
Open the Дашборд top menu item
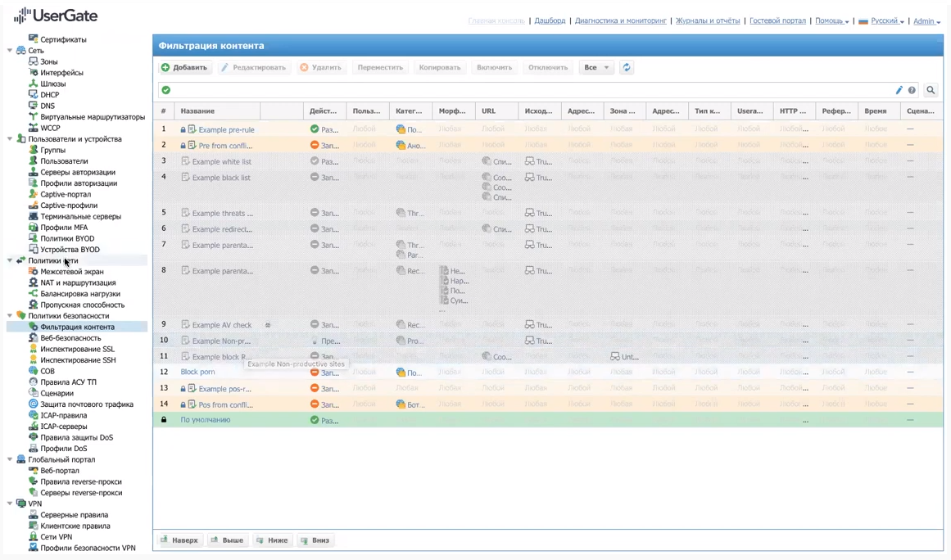[550, 21]
